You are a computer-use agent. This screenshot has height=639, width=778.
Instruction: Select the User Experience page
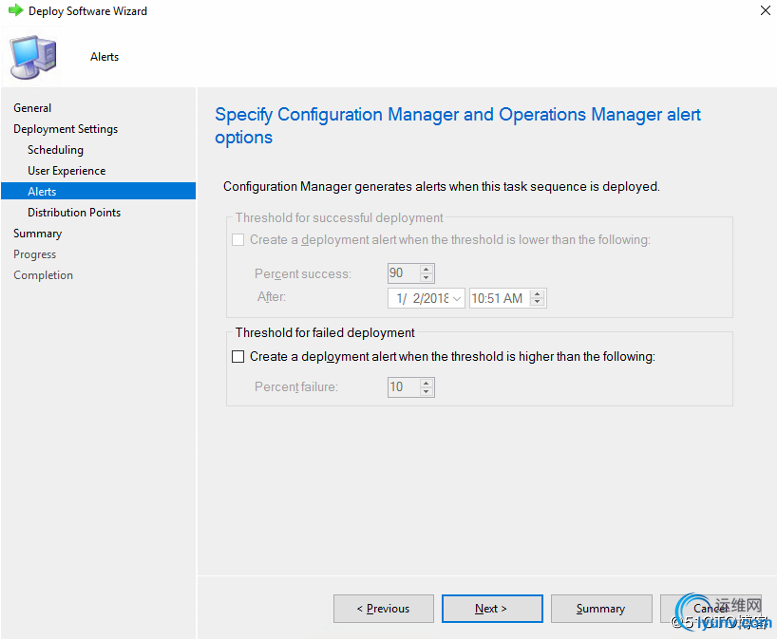click(66, 171)
